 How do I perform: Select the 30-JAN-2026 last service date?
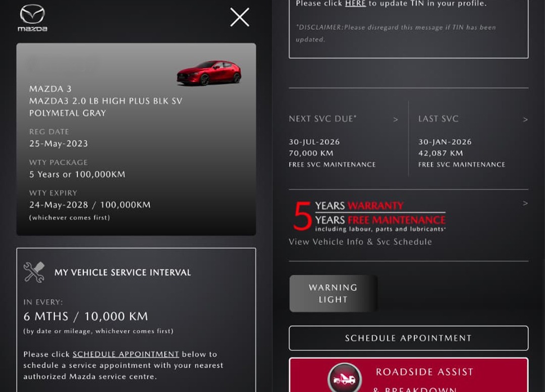445,142
